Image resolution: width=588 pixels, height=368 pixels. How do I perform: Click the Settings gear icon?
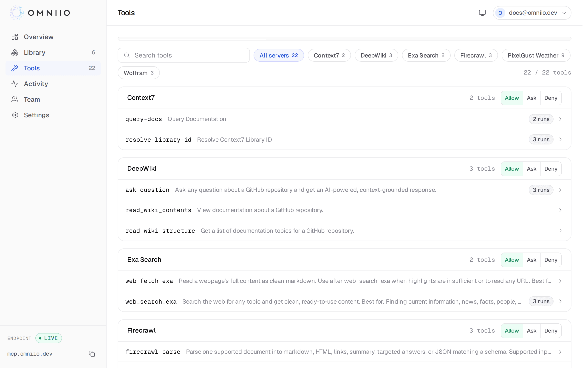tap(15, 115)
